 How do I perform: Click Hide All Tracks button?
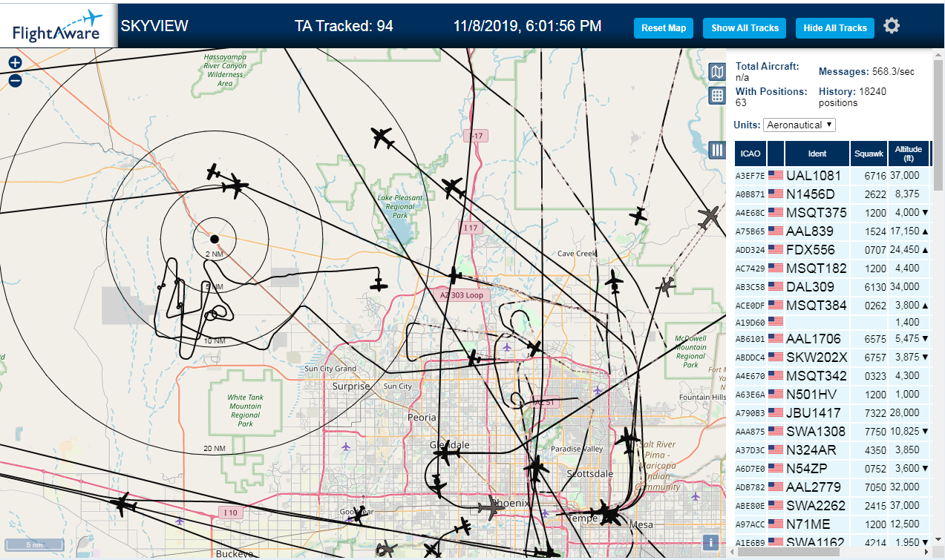[835, 28]
